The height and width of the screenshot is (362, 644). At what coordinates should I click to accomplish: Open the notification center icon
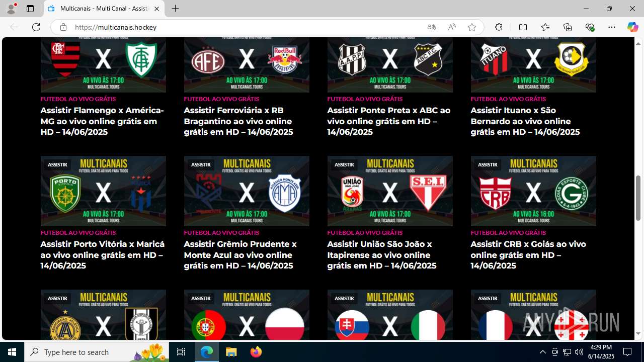627,352
